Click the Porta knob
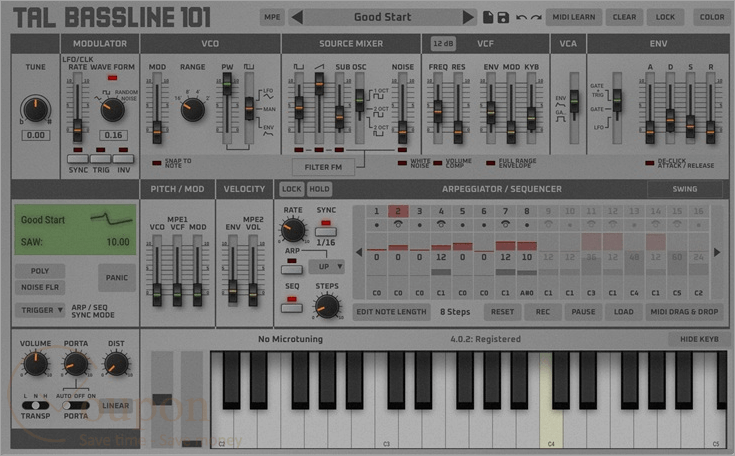Screen dimensions: 735x456 tap(76, 364)
